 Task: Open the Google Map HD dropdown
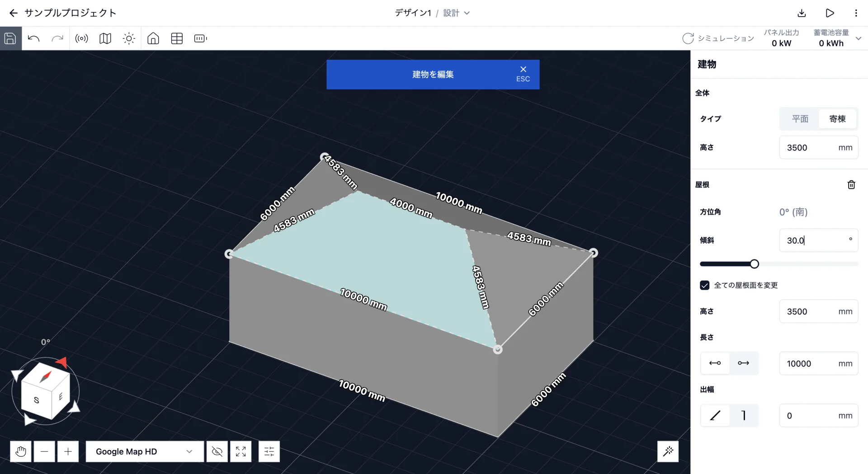click(145, 451)
